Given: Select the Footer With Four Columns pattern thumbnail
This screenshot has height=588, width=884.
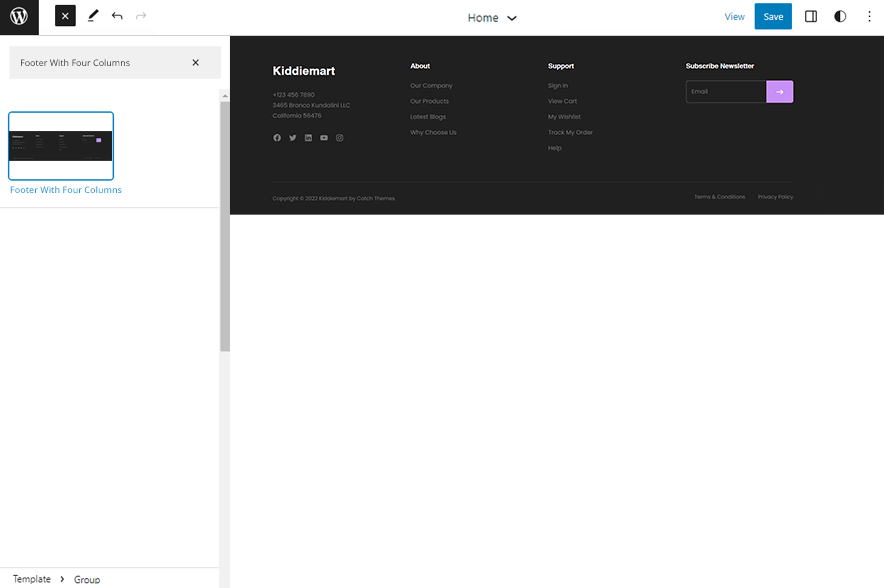Looking at the screenshot, I should point(61,145).
